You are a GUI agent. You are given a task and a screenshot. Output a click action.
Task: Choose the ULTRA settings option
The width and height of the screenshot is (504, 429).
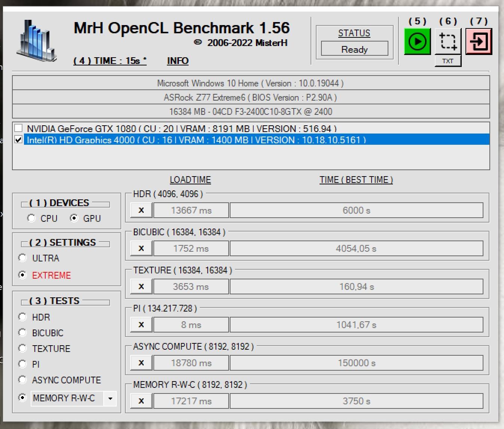[22, 258]
